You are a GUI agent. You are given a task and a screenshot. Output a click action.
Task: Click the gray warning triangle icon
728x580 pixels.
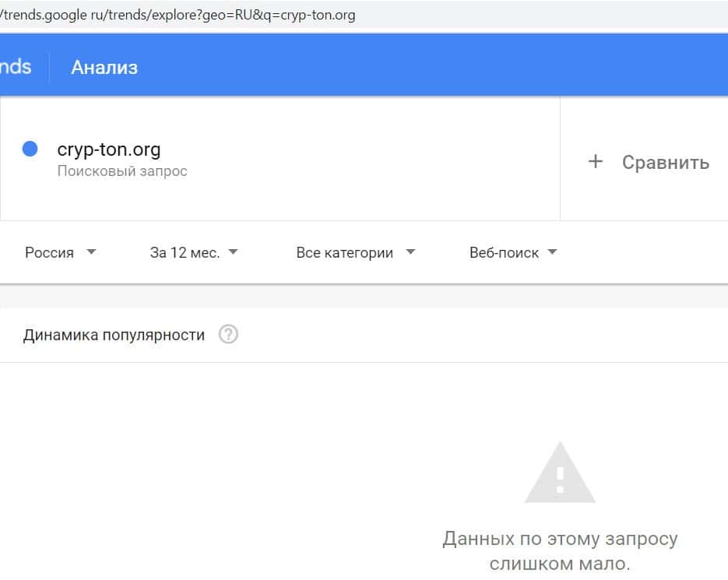(560, 473)
